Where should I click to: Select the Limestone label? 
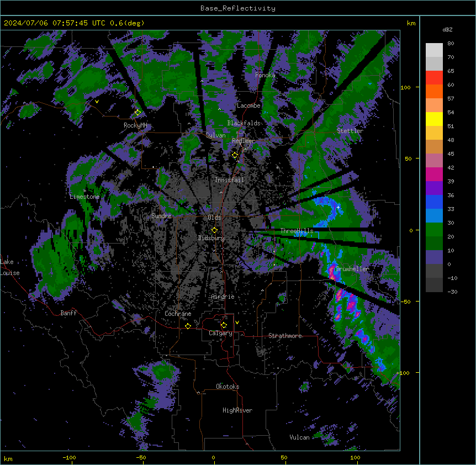(x=84, y=197)
